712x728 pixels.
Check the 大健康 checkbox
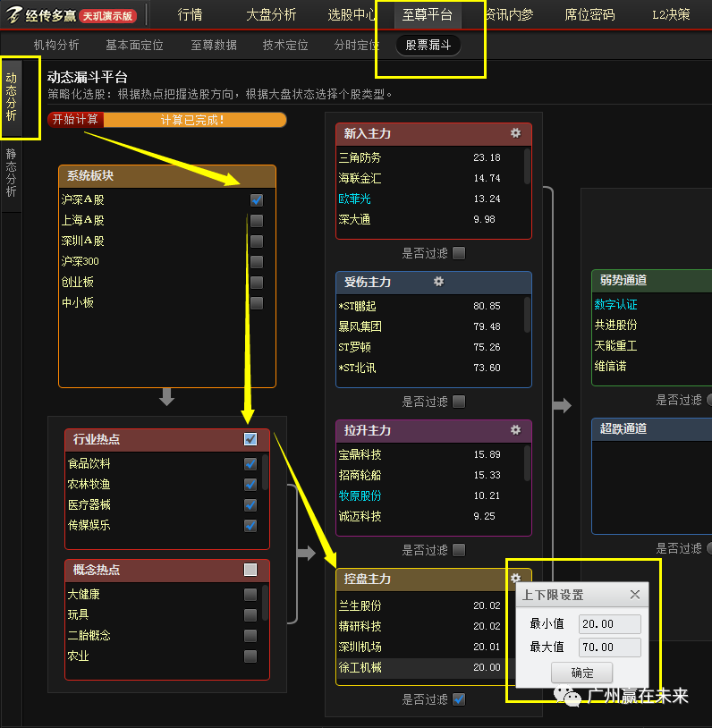tap(250, 594)
